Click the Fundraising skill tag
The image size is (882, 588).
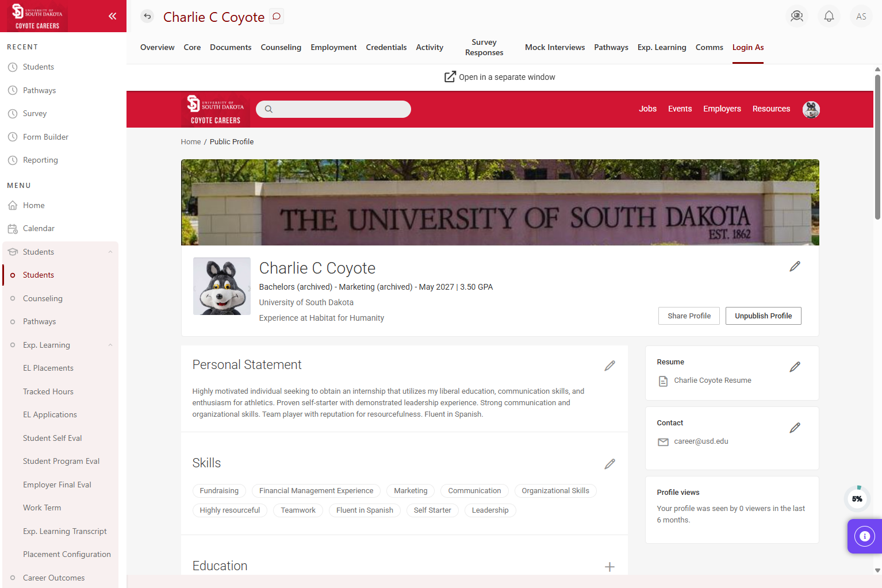pos(219,491)
